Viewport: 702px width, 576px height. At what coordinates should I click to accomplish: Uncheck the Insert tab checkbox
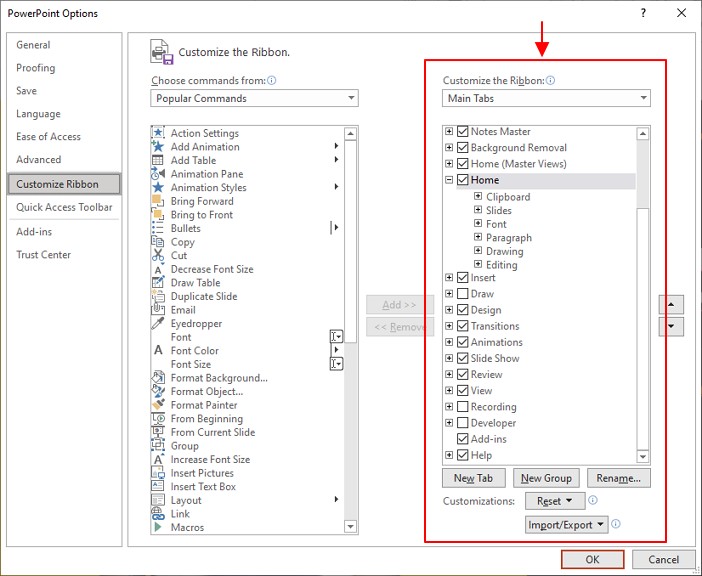463,278
